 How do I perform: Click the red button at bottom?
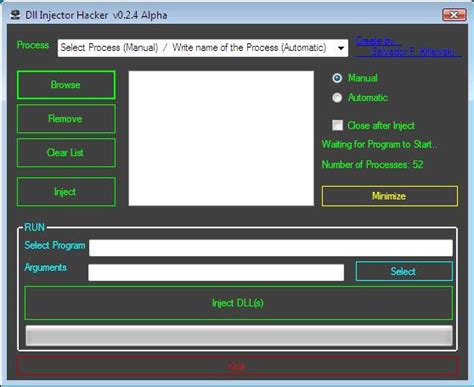[237, 366]
